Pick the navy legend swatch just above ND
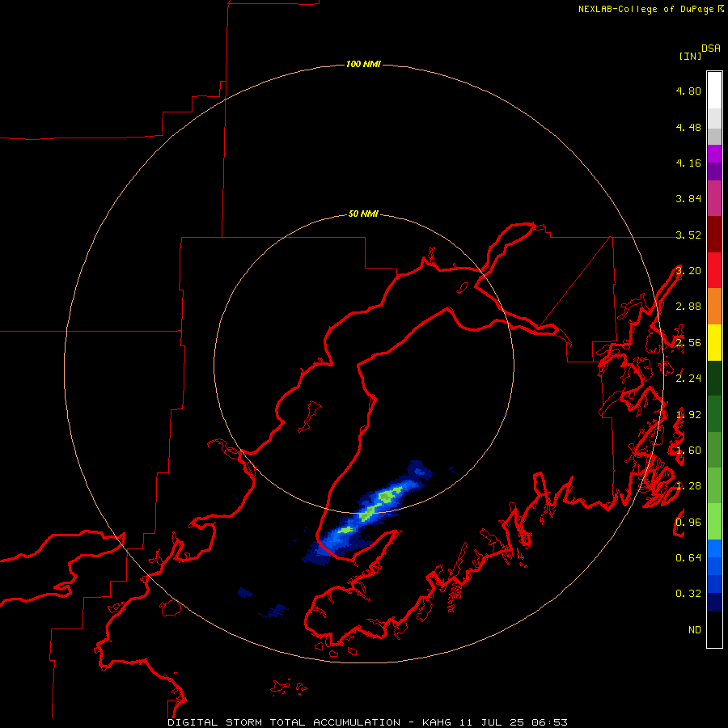This screenshot has height=728, width=728. (714, 602)
